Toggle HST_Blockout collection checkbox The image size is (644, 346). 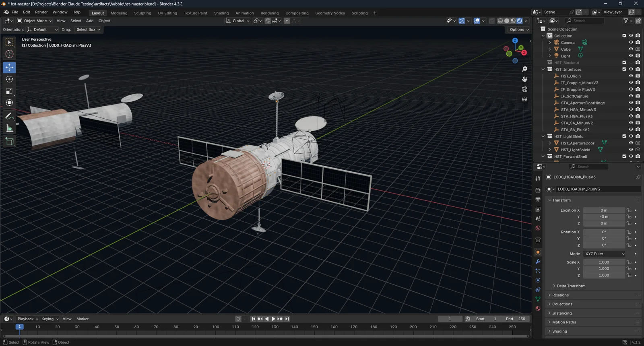624,62
